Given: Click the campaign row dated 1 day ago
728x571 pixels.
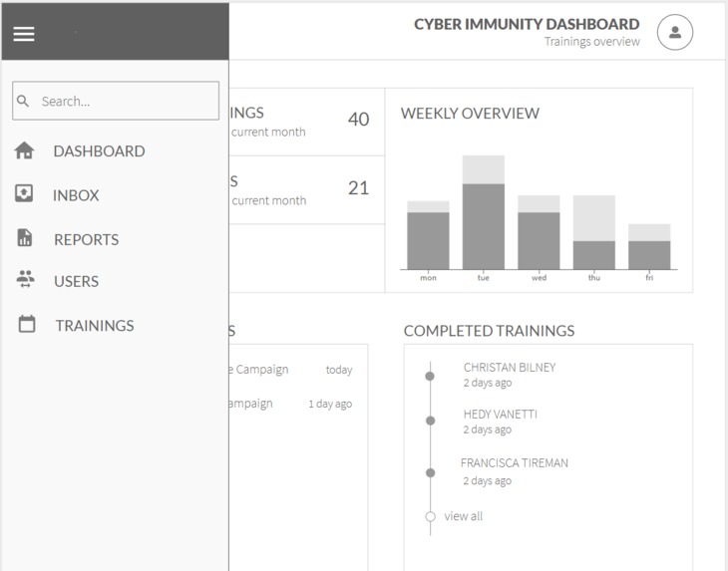Looking at the screenshot, I should [290, 404].
